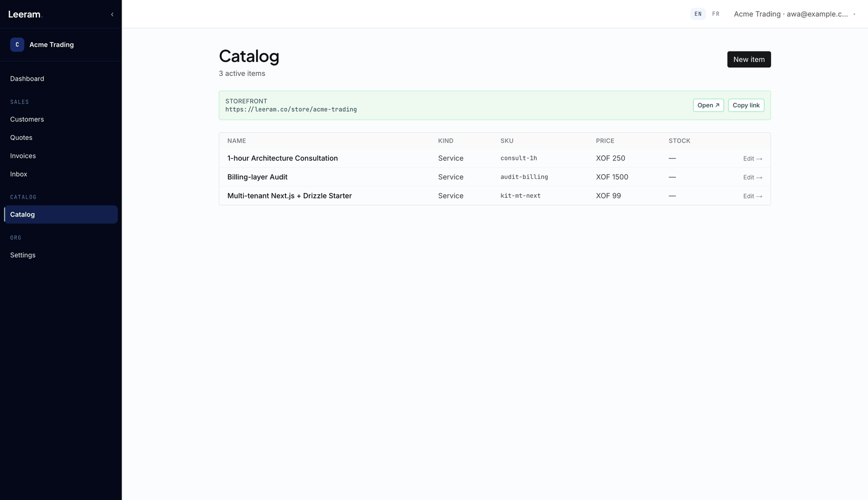Click the New item button
This screenshot has height=500, width=868.
pyautogui.click(x=749, y=60)
